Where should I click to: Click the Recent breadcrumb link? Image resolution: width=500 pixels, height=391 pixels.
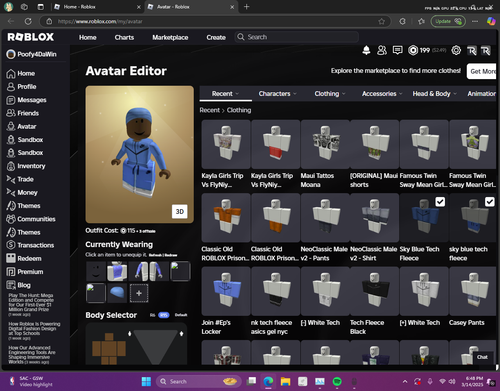click(x=210, y=110)
